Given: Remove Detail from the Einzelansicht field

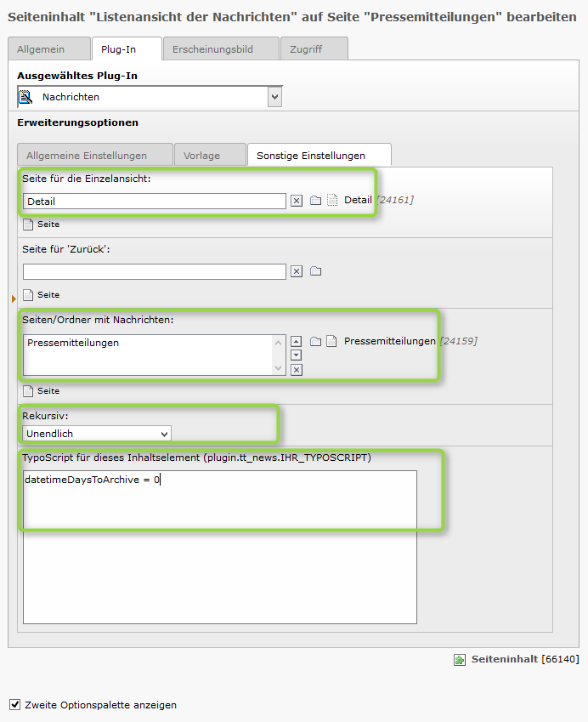Looking at the screenshot, I should point(297,201).
